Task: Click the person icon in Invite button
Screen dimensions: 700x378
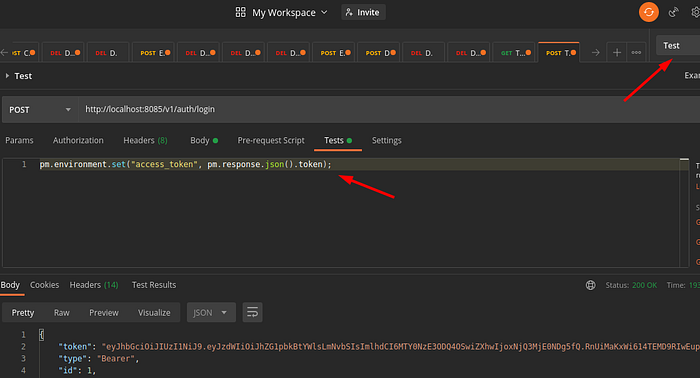Action: tap(349, 12)
